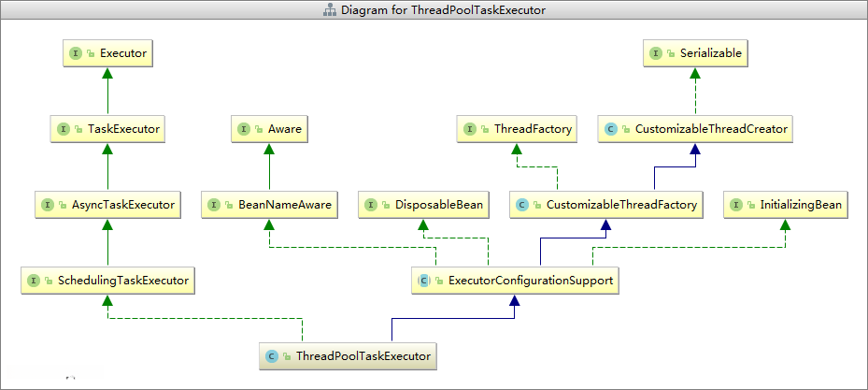Select the InitializingBean label text

801,205
